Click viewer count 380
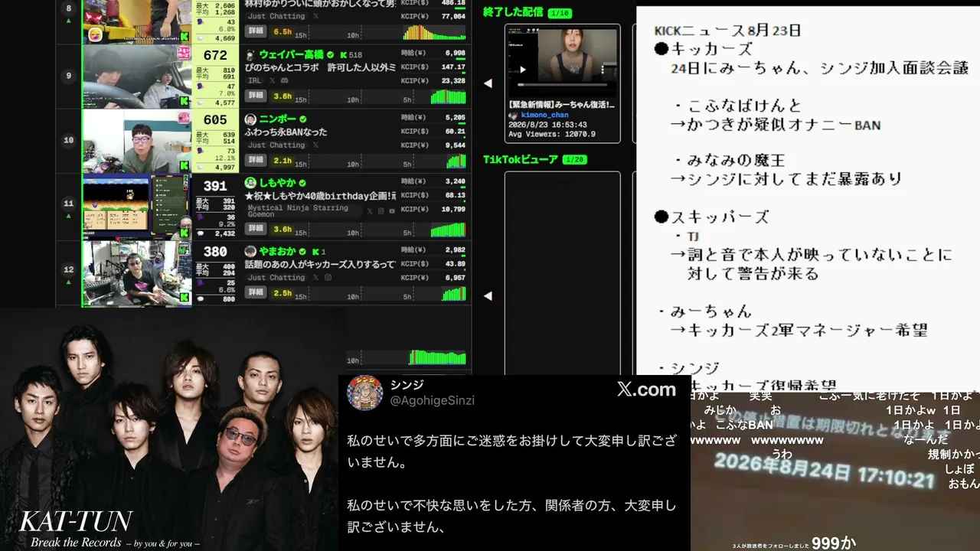The height and width of the screenshot is (551, 980). 215,251
